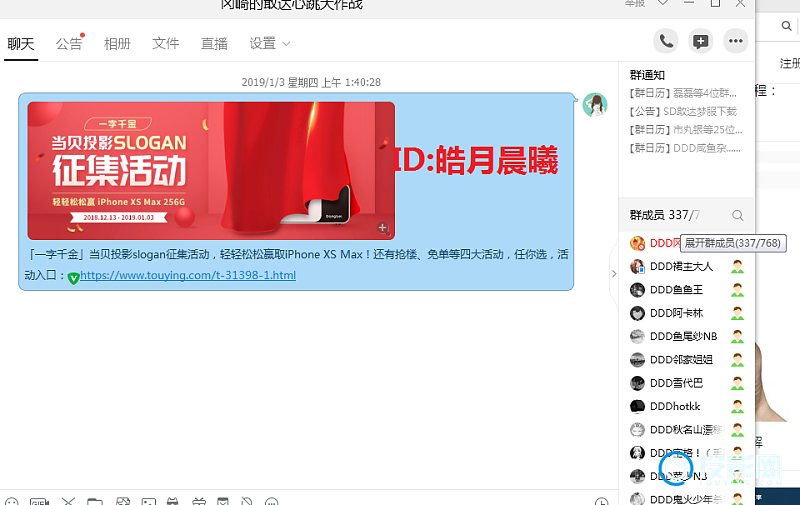Click the send file folder icon
Viewport: 800px width, 505px height.
pyautogui.click(x=95, y=501)
